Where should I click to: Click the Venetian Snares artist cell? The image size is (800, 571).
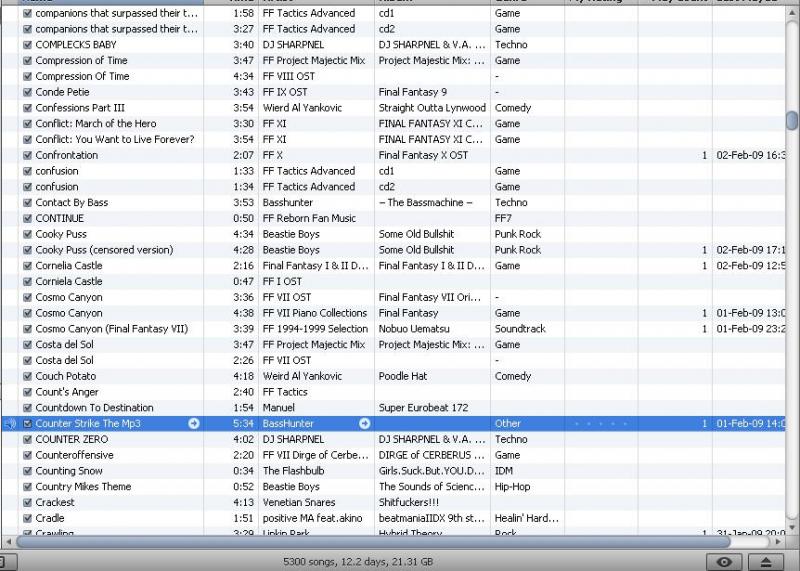(x=299, y=503)
